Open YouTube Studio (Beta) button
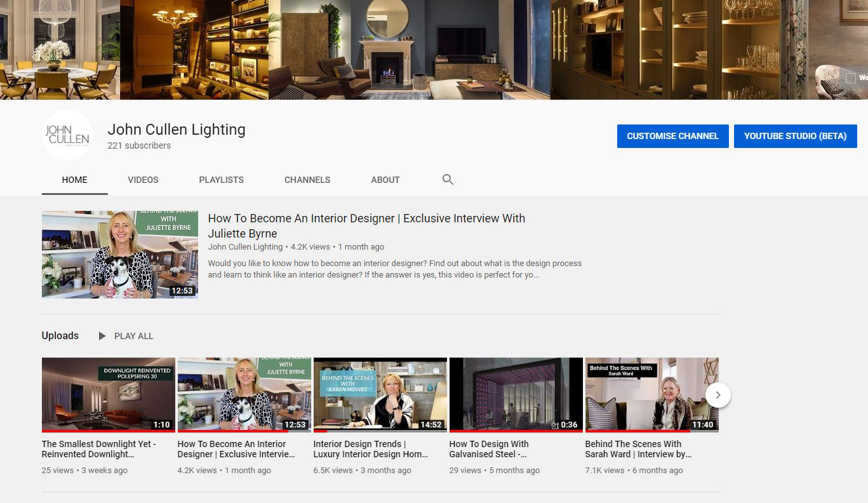 pos(796,136)
